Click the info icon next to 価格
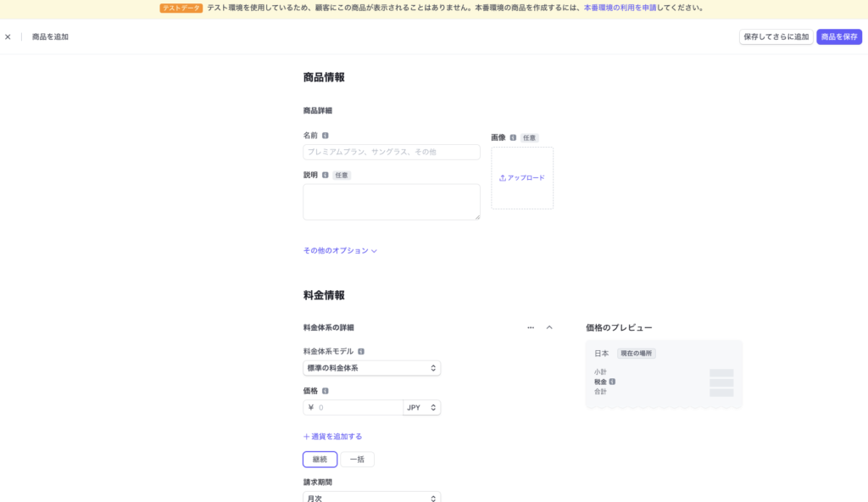The width and height of the screenshot is (868, 502). coord(325,391)
